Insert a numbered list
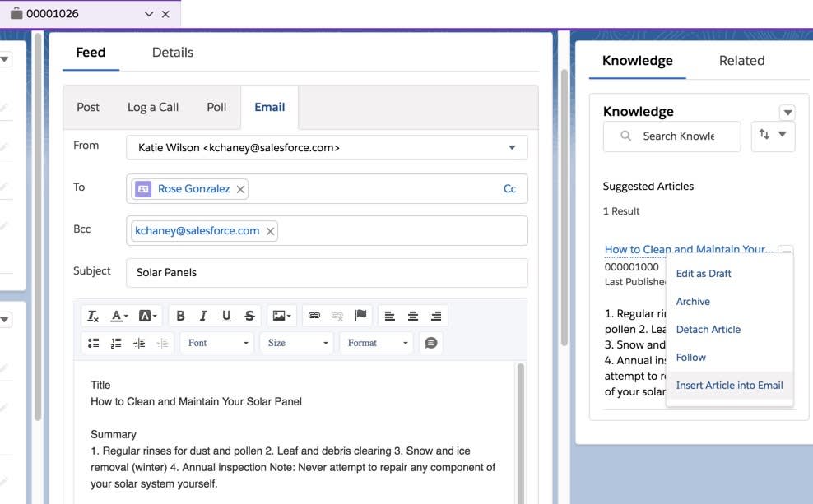 point(116,343)
